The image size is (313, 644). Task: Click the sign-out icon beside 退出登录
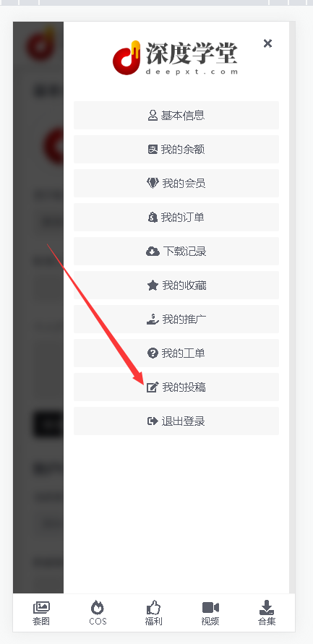pyautogui.click(x=153, y=421)
